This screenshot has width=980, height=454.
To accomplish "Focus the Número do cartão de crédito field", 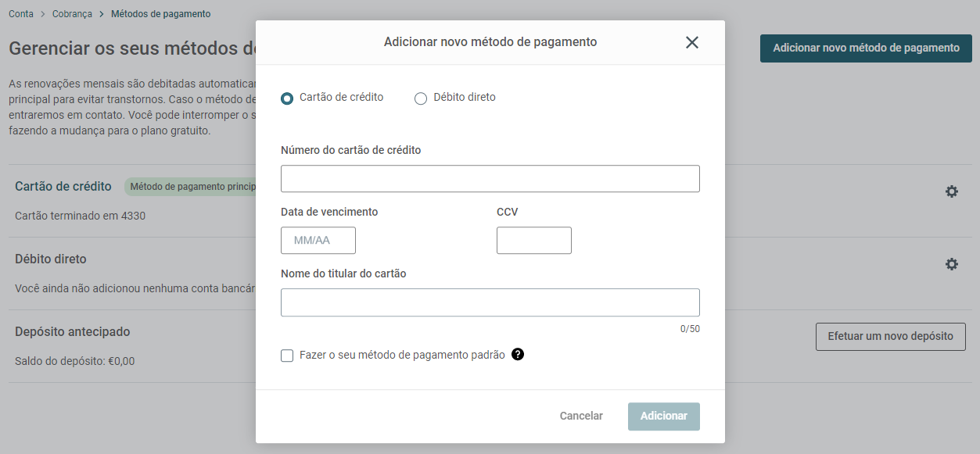I will pyautogui.click(x=490, y=179).
